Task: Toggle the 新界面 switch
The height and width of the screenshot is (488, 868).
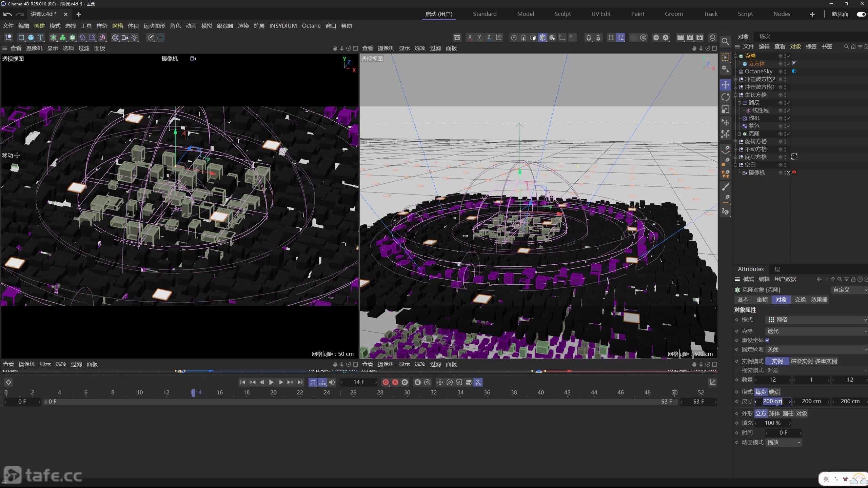Action: click(x=861, y=14)
